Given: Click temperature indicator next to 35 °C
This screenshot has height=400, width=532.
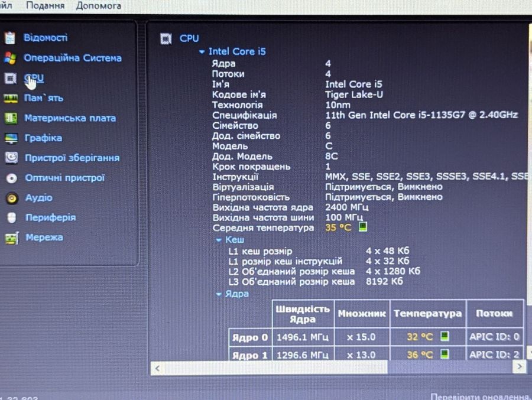Looking at the screenshot, I should tap(363, 226).
